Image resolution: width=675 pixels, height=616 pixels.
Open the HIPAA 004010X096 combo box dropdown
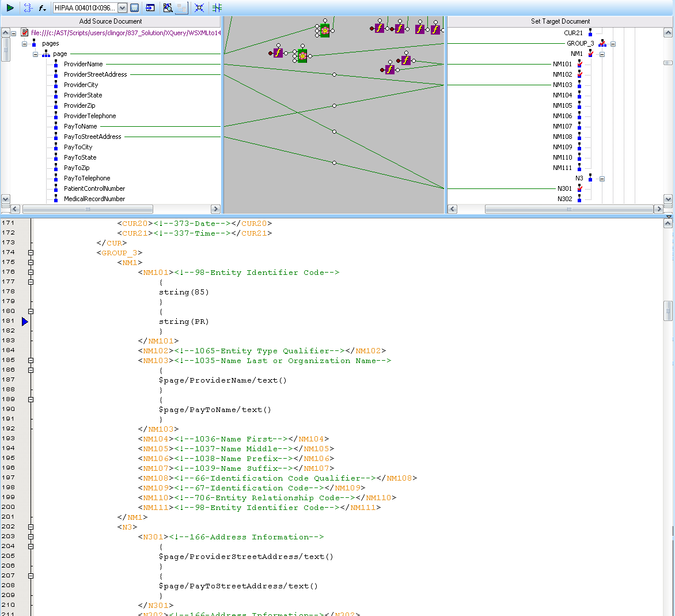point(122,7)
